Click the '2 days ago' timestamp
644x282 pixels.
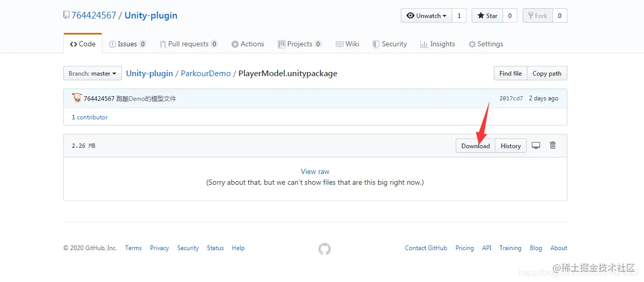click(543, 98)
